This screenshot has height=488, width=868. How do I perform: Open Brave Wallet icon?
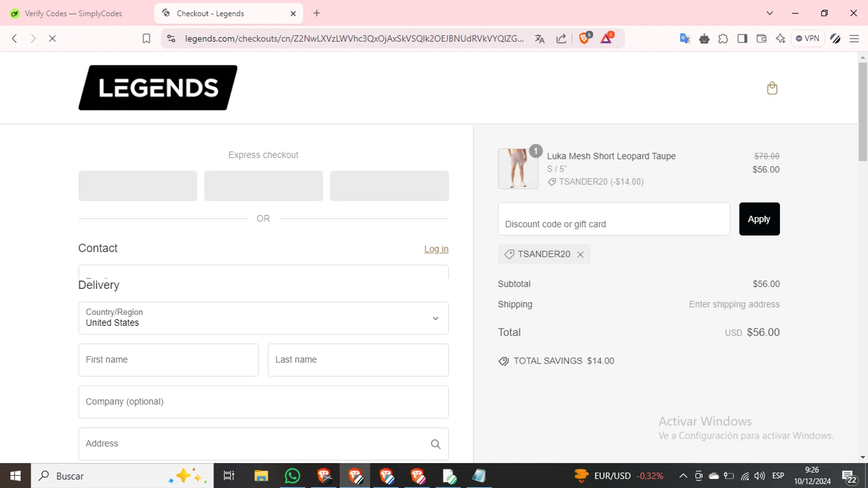[762, 39]
